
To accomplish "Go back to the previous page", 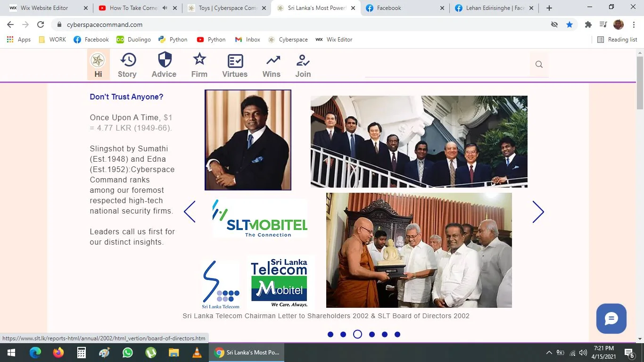I will coord(10,25).
